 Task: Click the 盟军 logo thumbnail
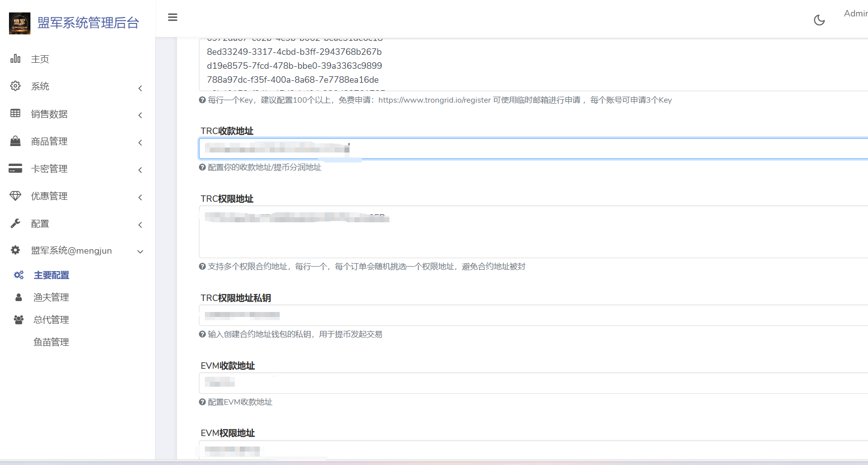(19, 23)
